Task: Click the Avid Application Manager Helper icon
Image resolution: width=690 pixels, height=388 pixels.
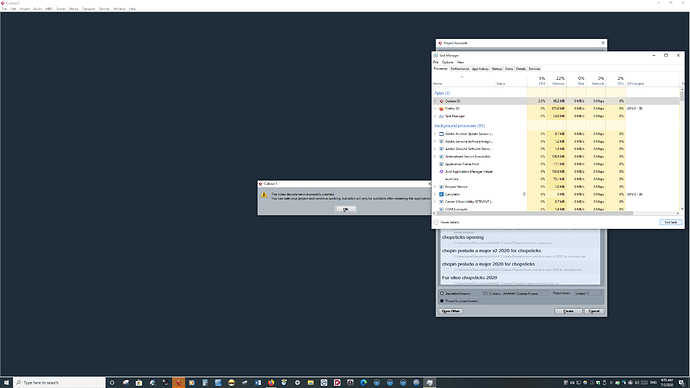Action: click(x=441, y=172)
